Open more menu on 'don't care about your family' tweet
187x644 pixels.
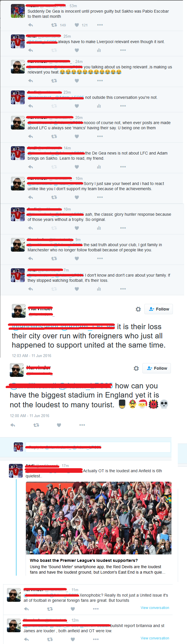coord(123,289)
